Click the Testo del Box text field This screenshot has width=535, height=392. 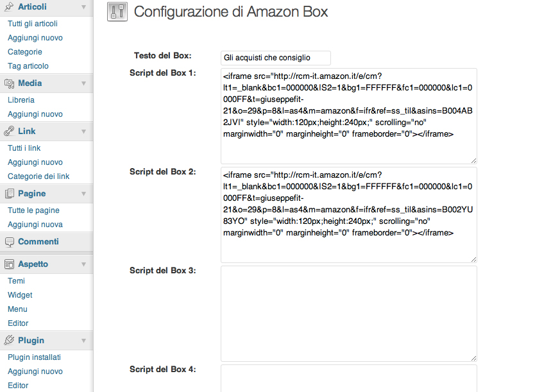pos(275,58)
